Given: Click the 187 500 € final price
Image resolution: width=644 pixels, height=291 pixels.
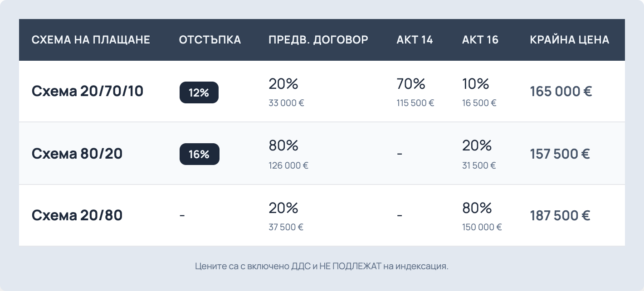Looking at the screenshot, I should point(560,215).
